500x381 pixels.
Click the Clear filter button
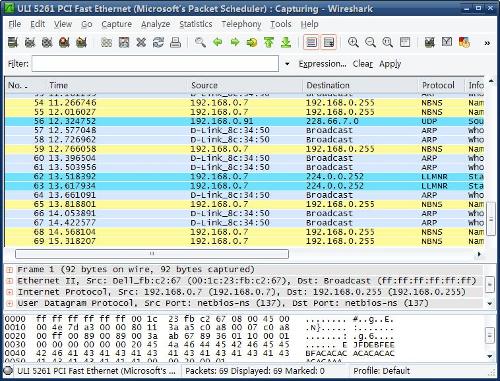(363, 64)
